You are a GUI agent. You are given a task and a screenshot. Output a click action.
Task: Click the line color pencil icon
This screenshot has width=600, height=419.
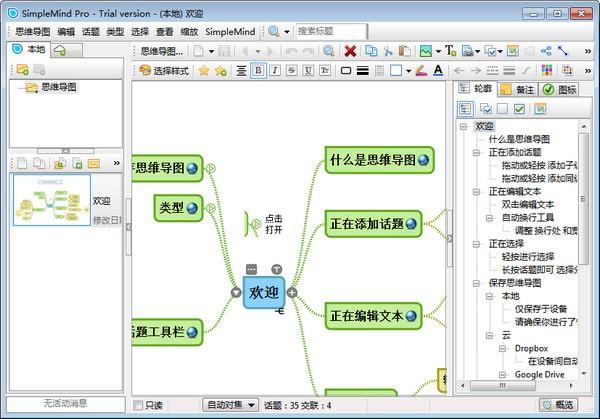coord(421,71)
